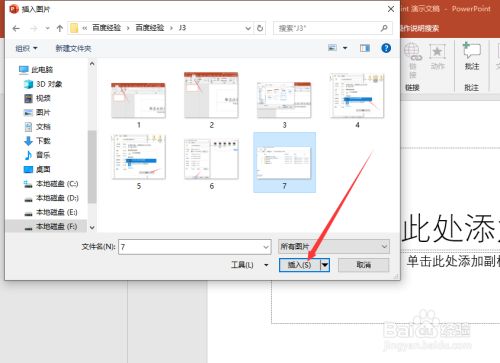
Task: Expand the file name history dropdown
Action: click(x=266, y=247)
